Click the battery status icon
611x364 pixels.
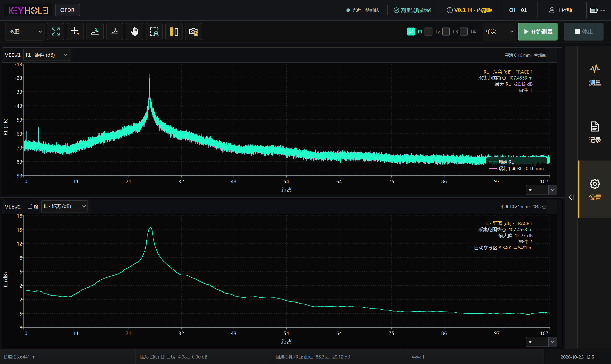[x=594, y=10]
